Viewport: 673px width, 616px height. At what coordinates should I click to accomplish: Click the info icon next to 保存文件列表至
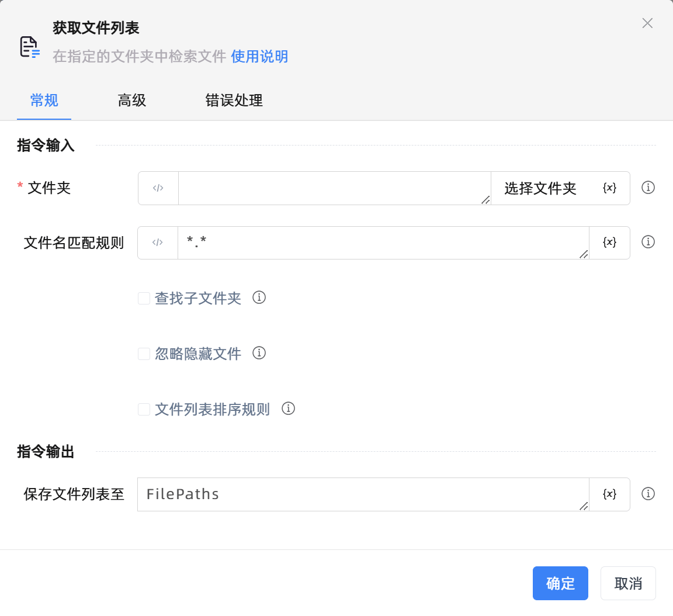tap(648, 494)
